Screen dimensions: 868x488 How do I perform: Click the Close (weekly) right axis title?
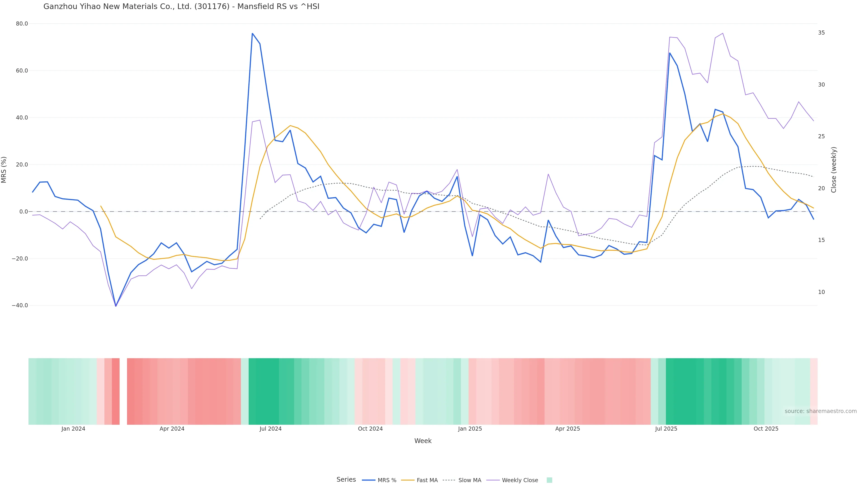834,170
